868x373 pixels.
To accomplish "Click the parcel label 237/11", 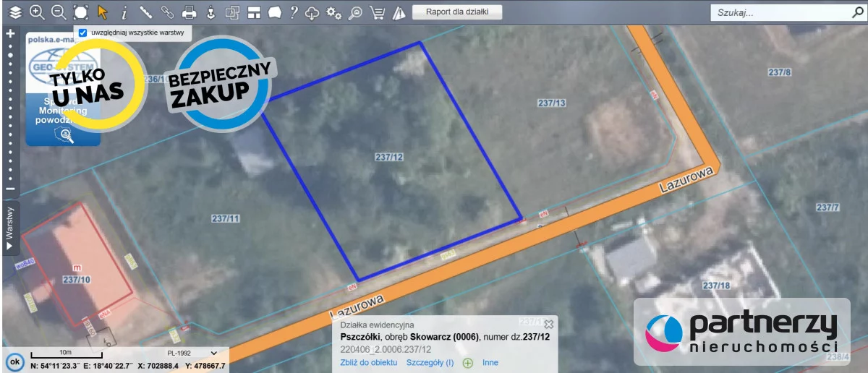I will point(226,218).
